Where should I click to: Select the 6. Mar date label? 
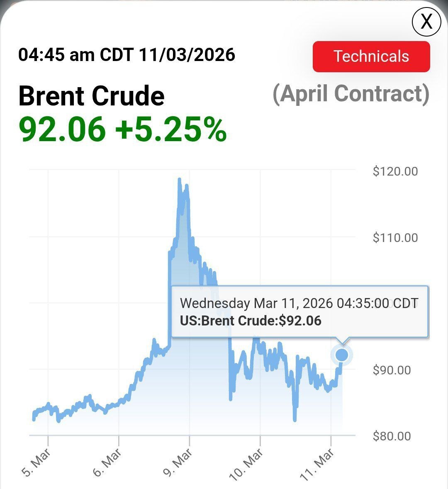coord(107,462)
